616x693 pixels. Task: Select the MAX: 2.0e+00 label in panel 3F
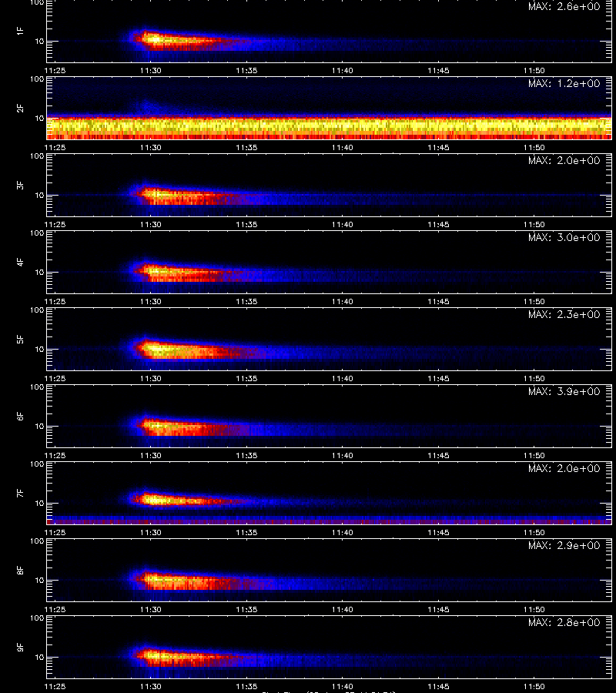coord(564,161)
